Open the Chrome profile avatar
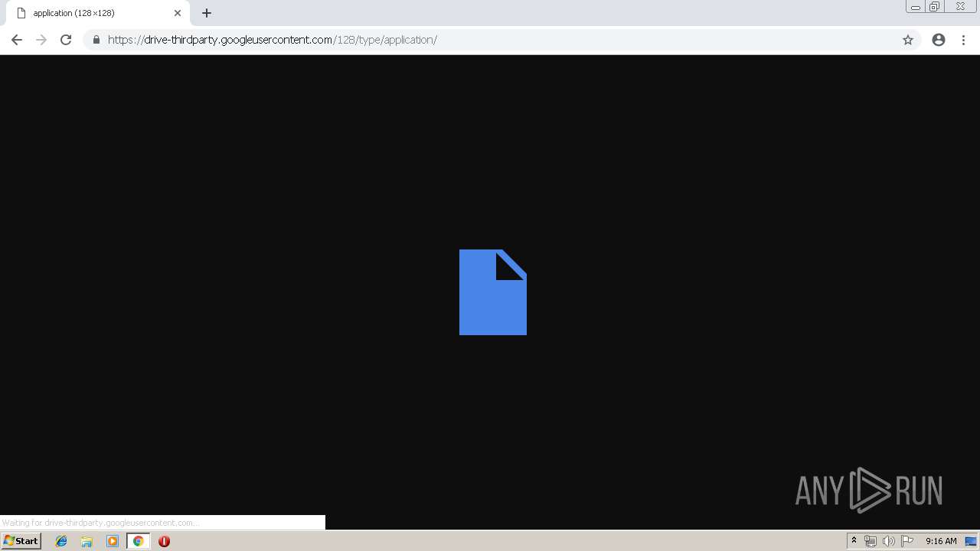 tap(939, 40)
